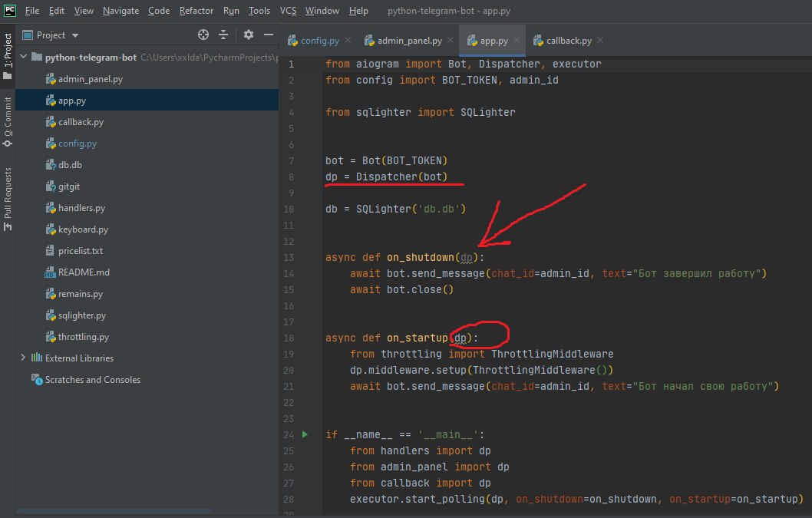Open the VCS menu
This screenshot has height=518, width=812.
[288, 11]
